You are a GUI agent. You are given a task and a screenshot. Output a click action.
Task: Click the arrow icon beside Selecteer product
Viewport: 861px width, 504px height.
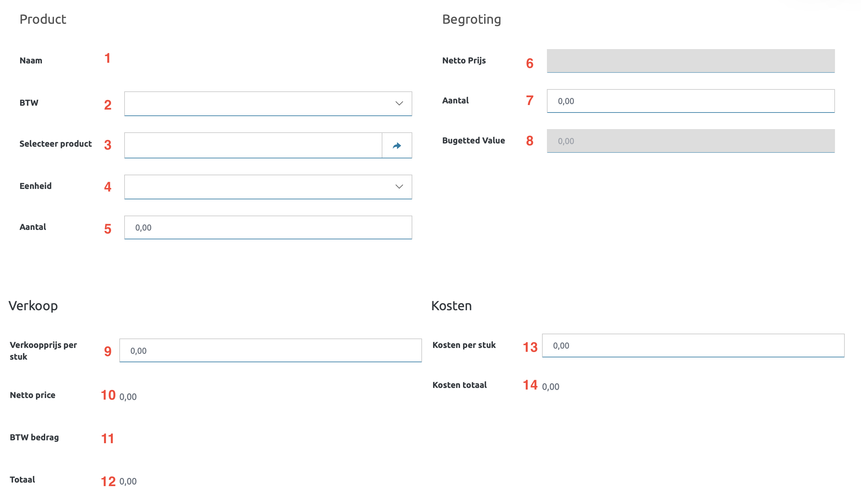[397, 146]
